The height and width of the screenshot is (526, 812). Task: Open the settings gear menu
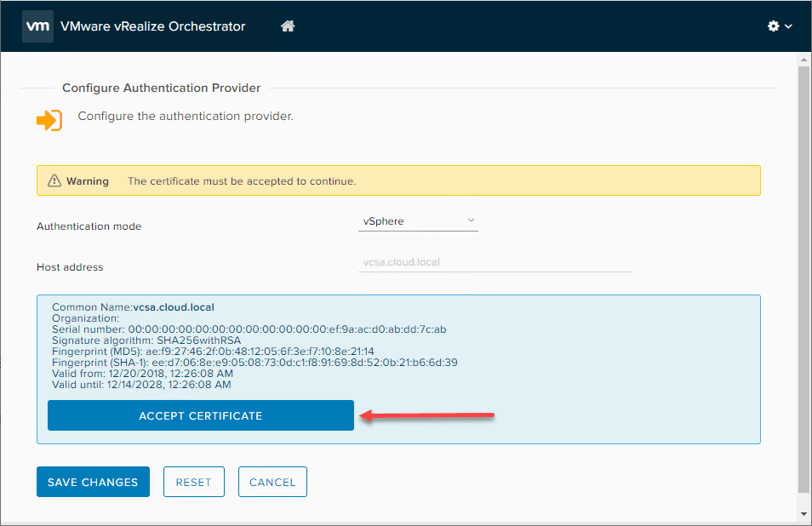point(773,26)
